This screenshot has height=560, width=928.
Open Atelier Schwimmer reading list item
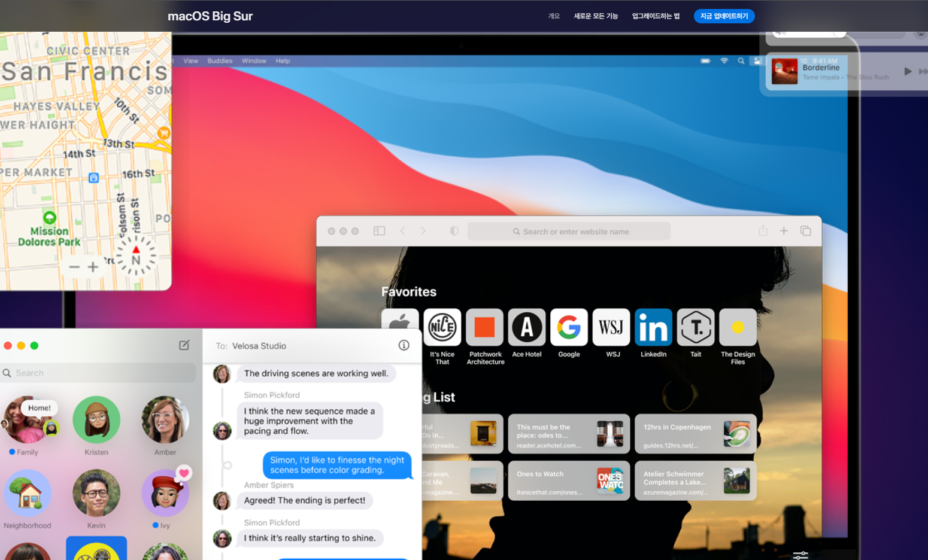696,480
